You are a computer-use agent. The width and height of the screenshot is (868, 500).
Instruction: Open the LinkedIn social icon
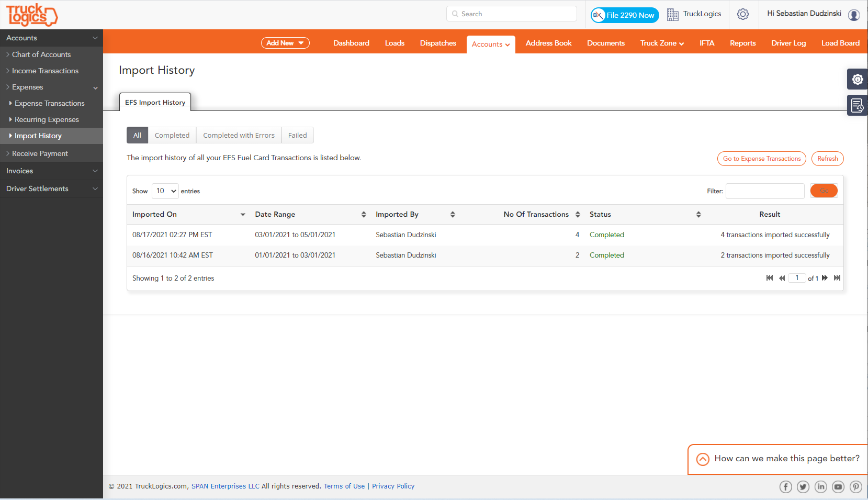click(x=821, y=487)
